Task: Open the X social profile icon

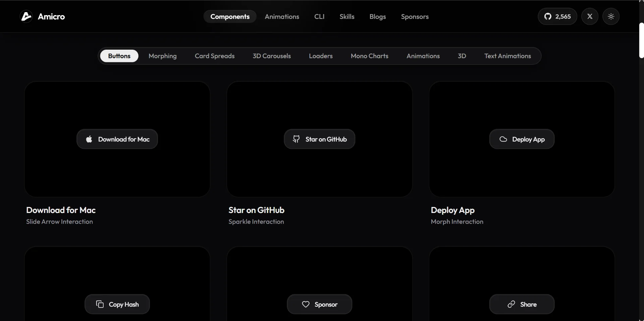Action: pos(590,16)
